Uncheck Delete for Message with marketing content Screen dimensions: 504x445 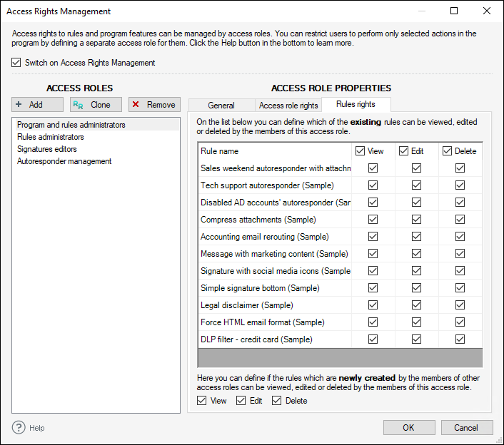(460, 254)
